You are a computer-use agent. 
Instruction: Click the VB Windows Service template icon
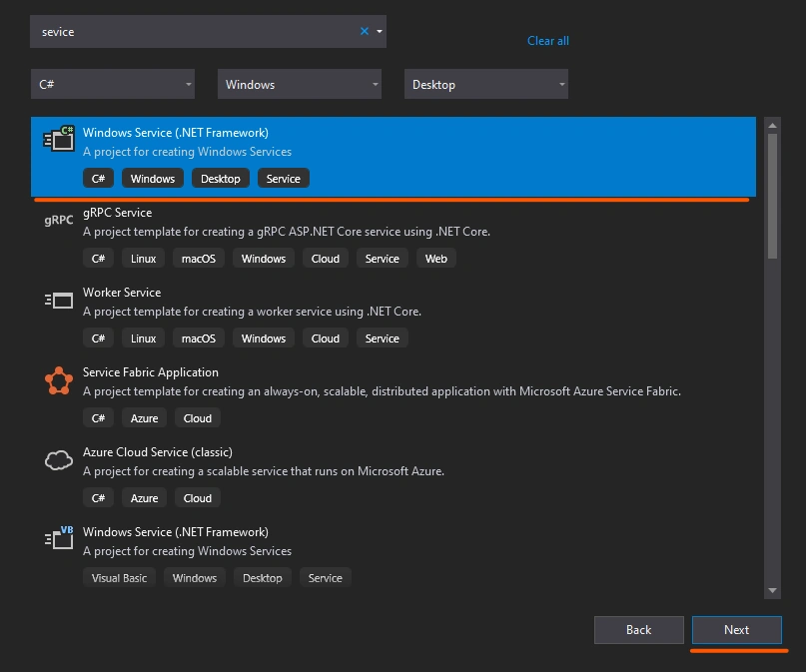(x=59, y=537)
